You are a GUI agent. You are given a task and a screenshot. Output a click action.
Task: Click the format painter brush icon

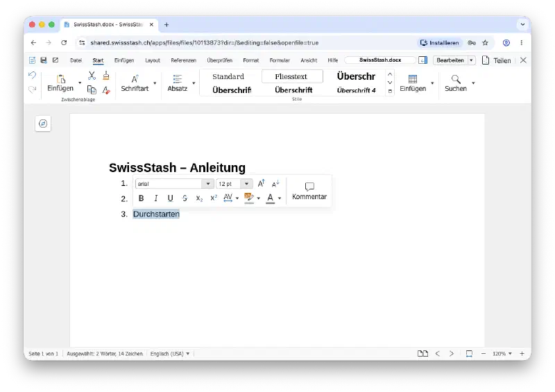pyautogui.click(x=106, y=76)
